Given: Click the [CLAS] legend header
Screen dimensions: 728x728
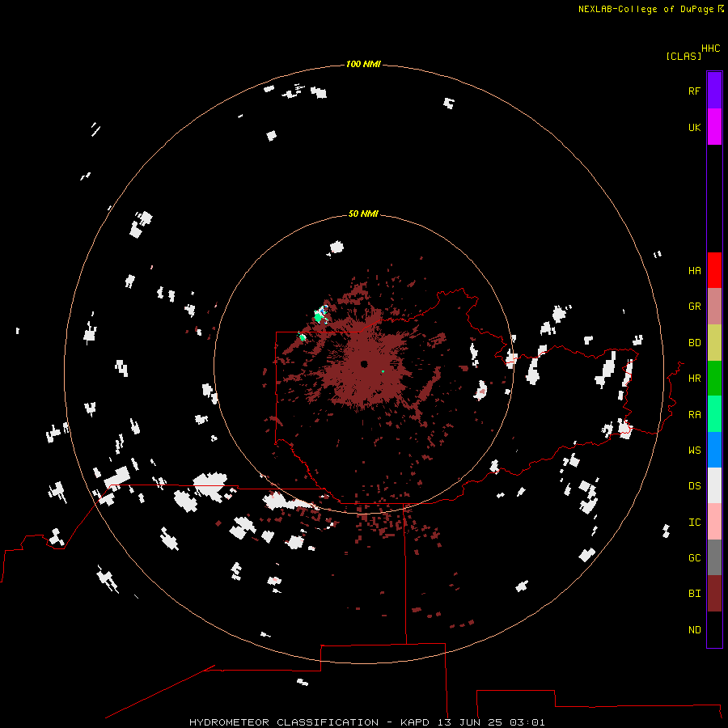Looking at the screenshot, I should [683, 56].
